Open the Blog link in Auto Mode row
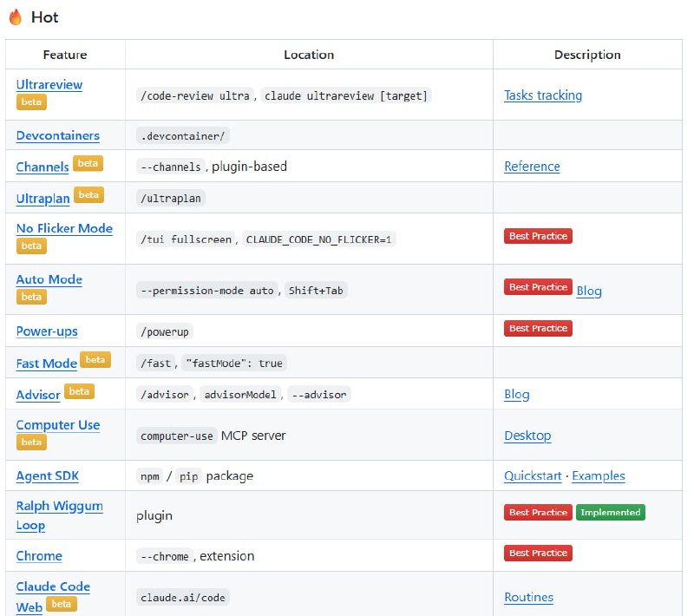This screenshot has width=694, height=616. coord(589,291)
